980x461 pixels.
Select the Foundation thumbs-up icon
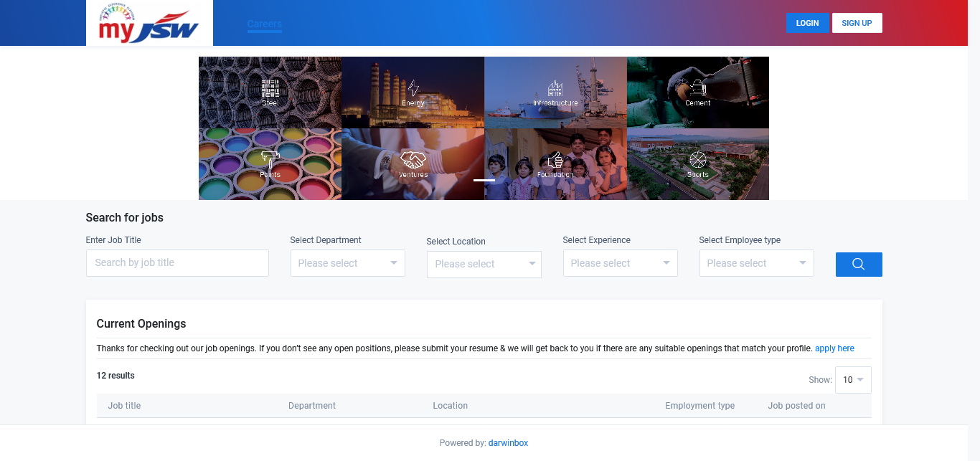(x=555, y=159)
